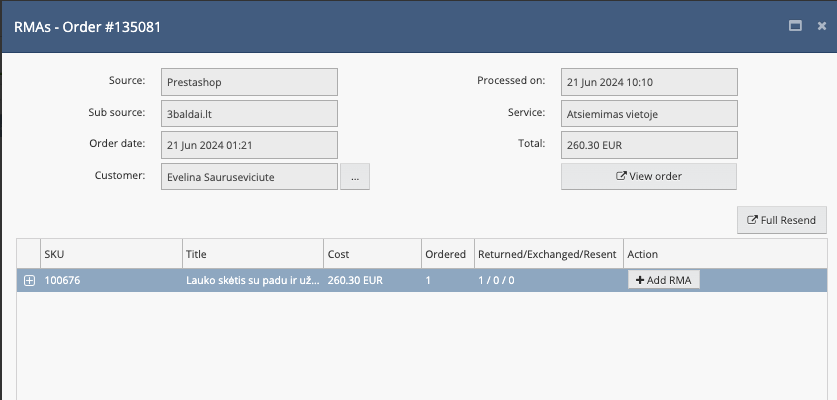
Task: Click the Add RMA button
Action: (x=664, y=280)
